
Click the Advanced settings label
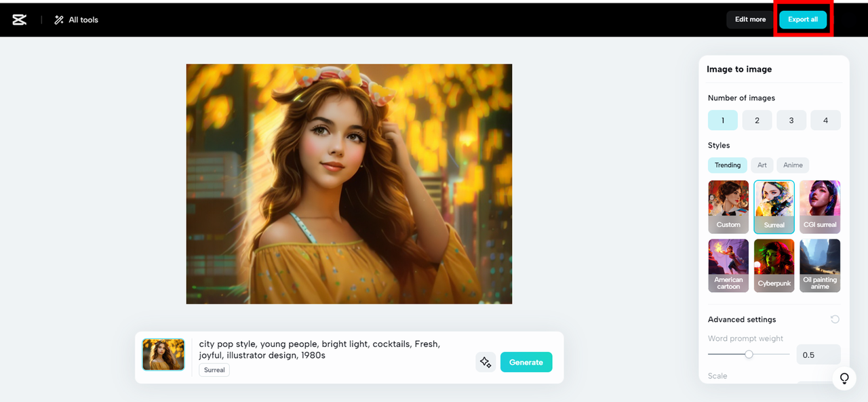click(742, 319)
